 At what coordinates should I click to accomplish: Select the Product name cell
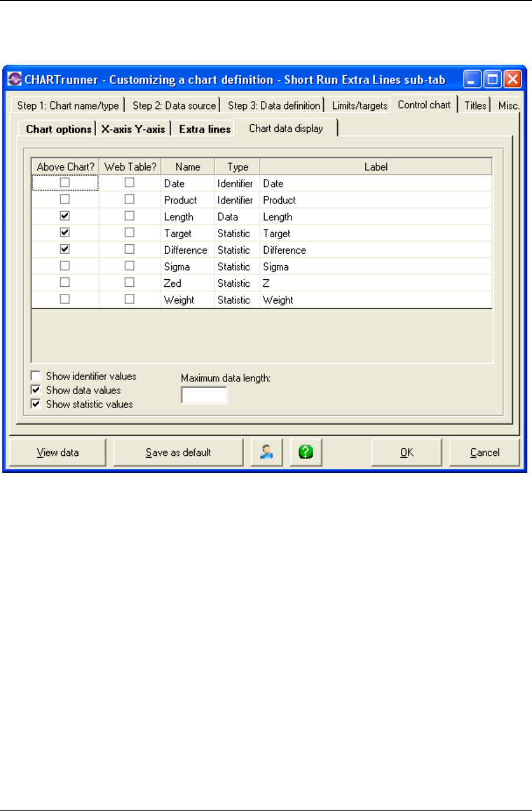(x=188, y=200)
